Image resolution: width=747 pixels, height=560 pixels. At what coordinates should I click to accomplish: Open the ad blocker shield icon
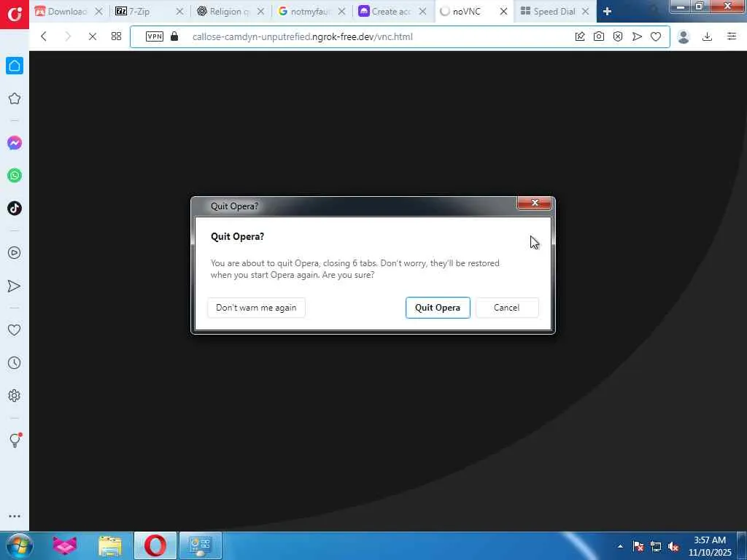tap(618, 36)
